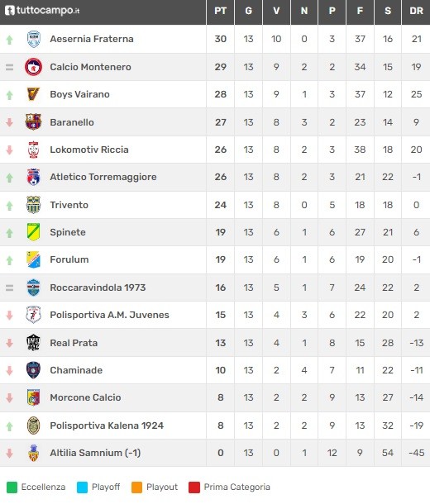Screen dimensions: 430x504
Task: Open the Baranello team badge
Action: 33,121
